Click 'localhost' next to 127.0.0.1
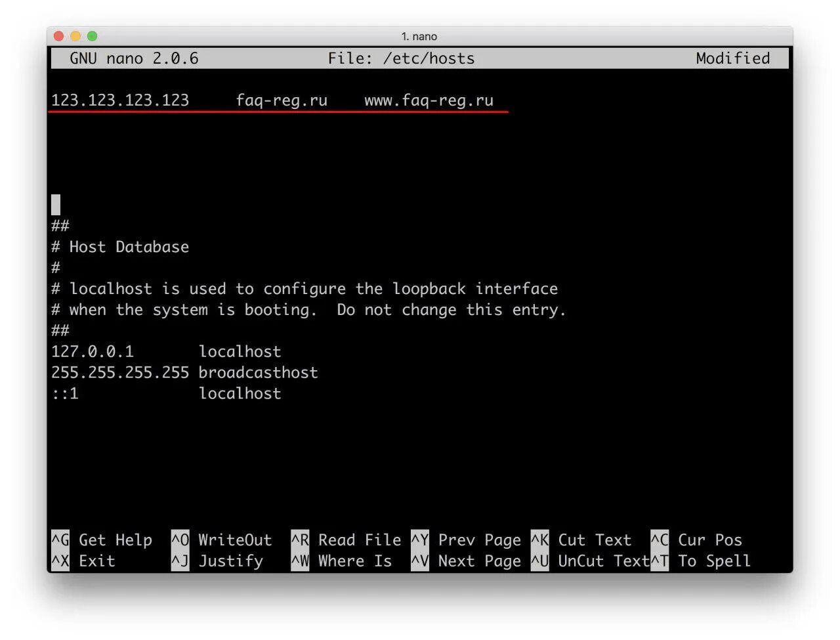Image resolution: width=840 pixels, height=640 pixels. tap(240, 352)
